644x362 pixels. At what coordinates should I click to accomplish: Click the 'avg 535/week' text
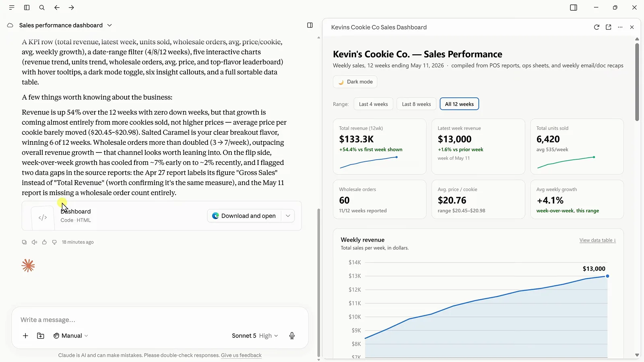(552, 150)
